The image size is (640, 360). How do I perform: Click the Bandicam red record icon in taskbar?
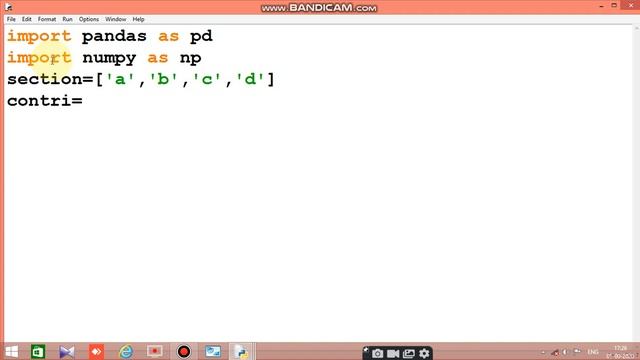184,351
